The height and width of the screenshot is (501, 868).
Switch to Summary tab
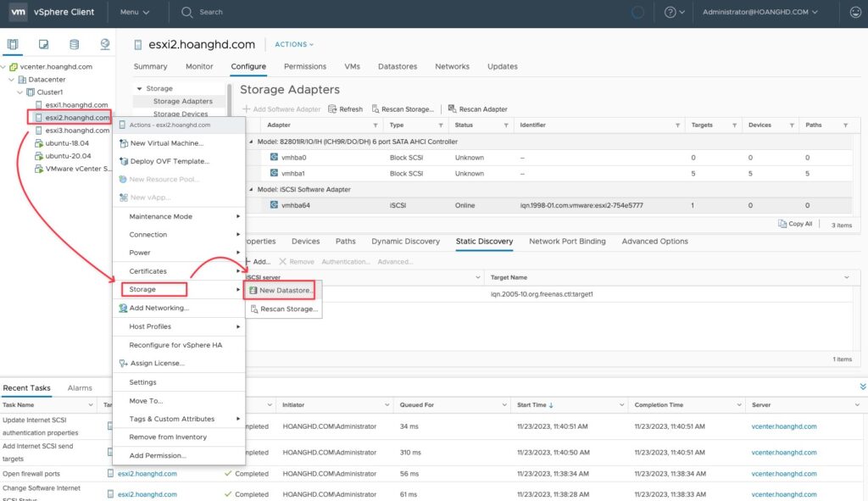coord(150,66)
